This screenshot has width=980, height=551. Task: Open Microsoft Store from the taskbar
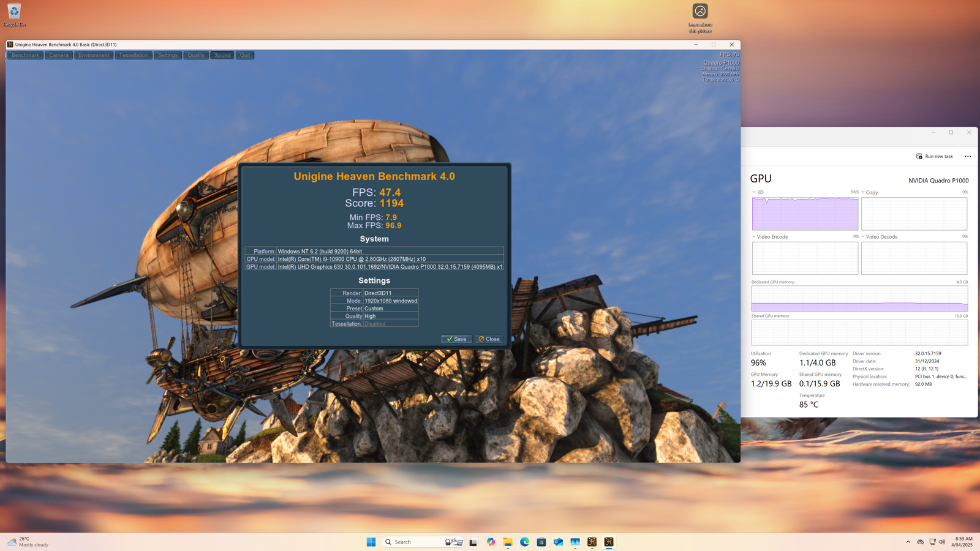(541, 542)
